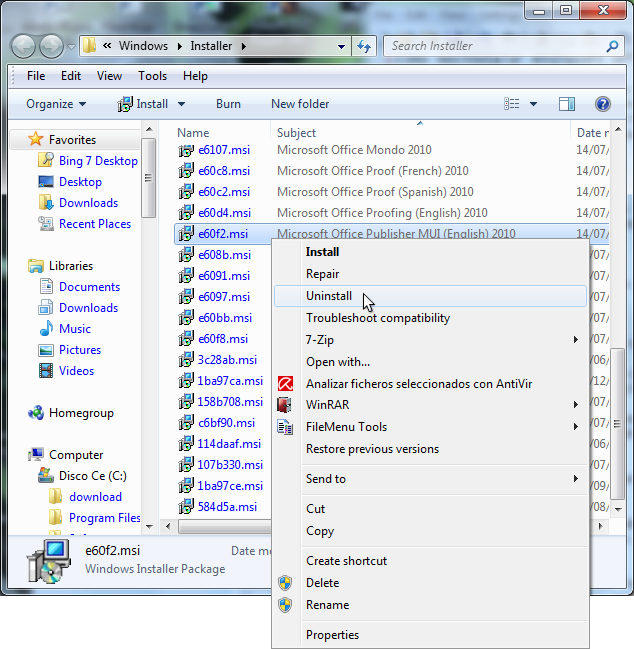This screenshot has height=649, width=634.
Task: Choose Repair from the context menu
Action: point(430,274)
